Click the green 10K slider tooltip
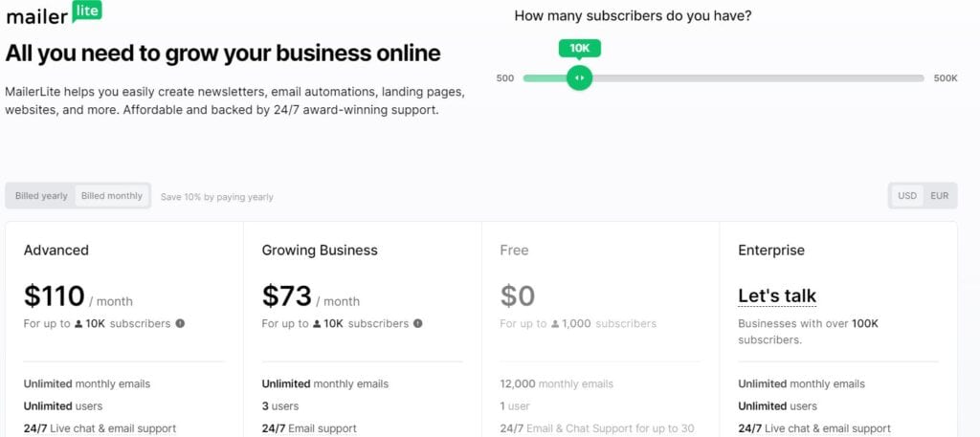The width and height of the screenshot is (980, 437). [x=579, y=49]
